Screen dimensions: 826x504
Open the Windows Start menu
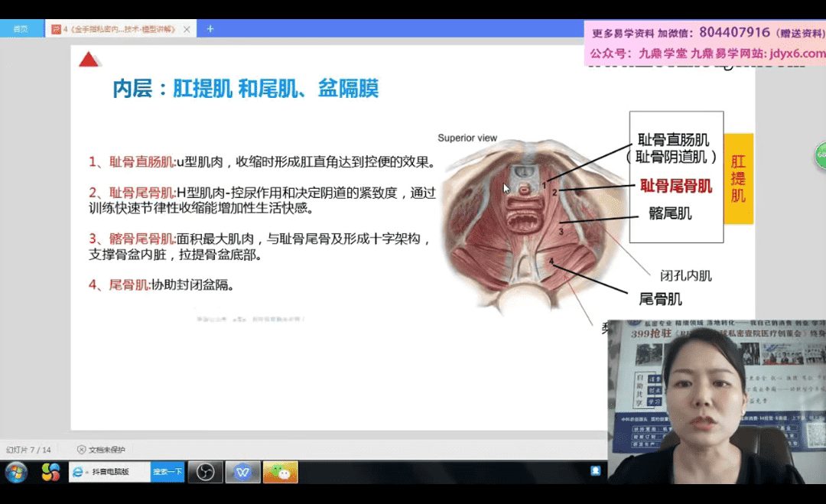tap(15, 472)
